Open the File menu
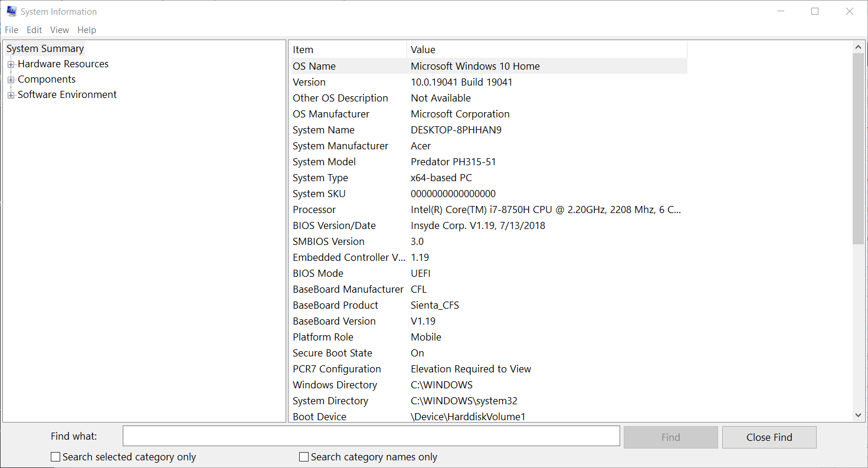The width and height of the screenshot is (868, 468). (x=11, y=30)
